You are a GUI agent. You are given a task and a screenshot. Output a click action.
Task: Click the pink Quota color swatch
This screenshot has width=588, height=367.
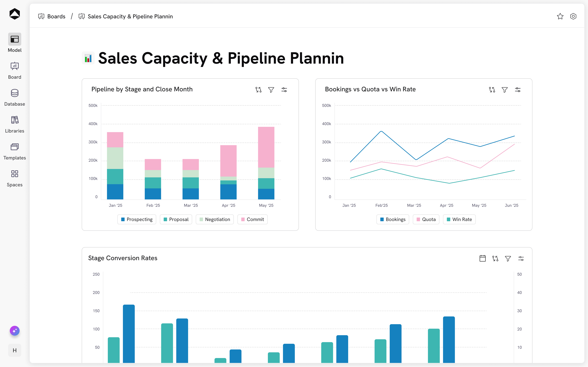point(418,219)
